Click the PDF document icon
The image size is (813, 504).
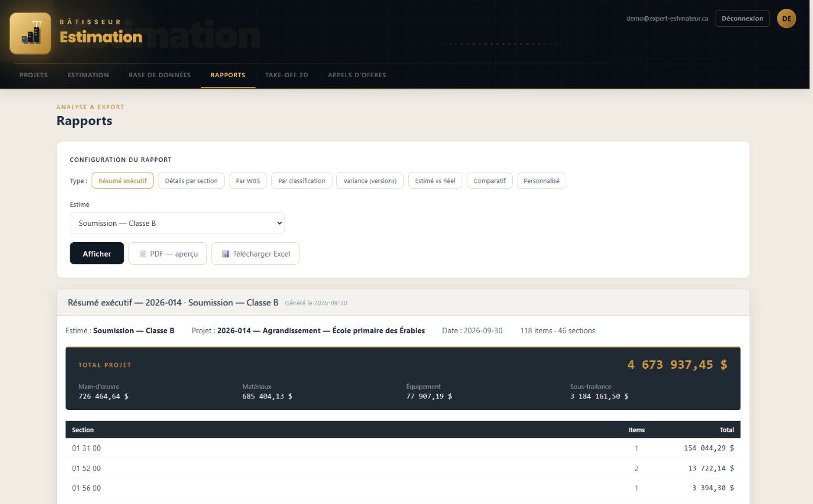[x=142, y=254]
